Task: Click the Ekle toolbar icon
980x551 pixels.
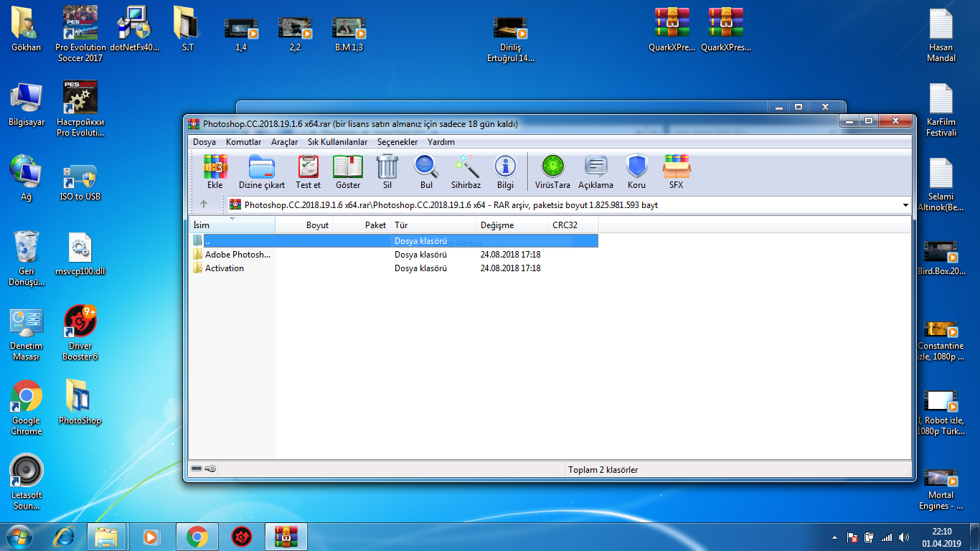Action: 215,172
